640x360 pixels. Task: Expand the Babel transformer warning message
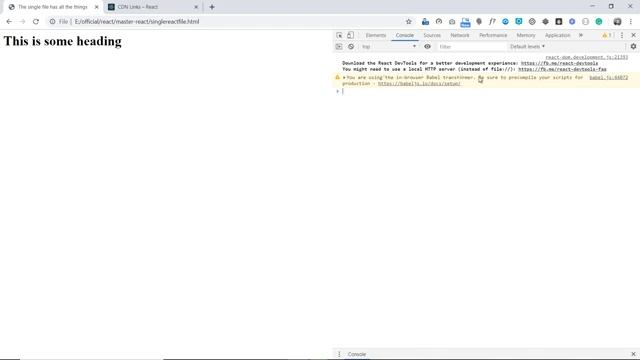click(x=344, y=78)
